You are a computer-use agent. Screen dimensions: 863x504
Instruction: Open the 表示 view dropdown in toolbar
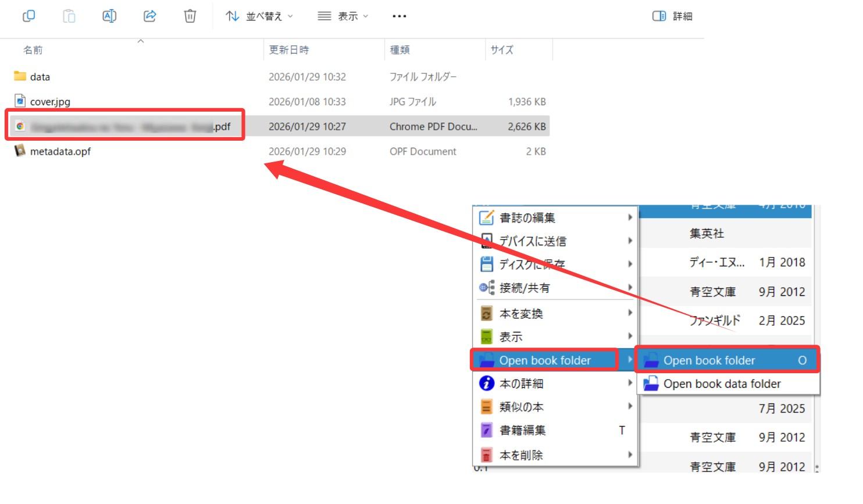(x=343, y=16)
